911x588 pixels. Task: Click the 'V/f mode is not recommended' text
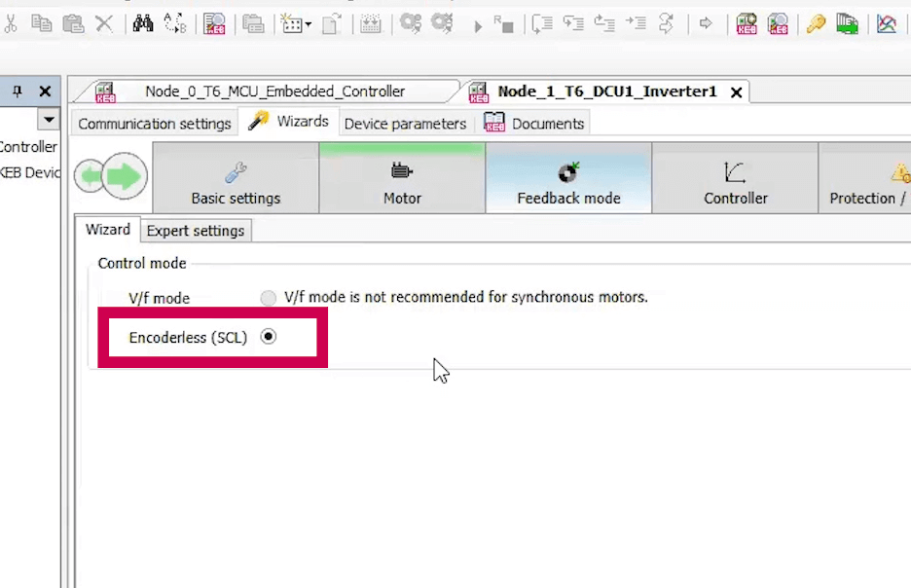click(x=466, y=298)
